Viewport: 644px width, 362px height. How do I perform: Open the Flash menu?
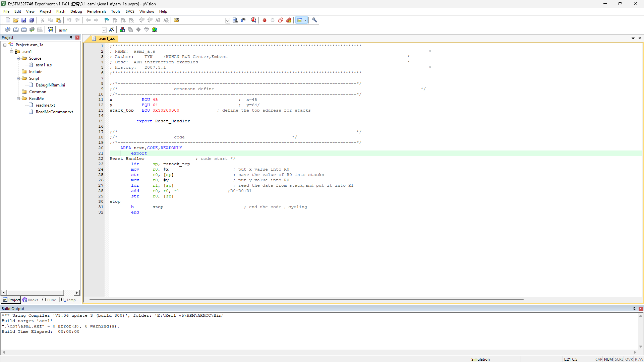(61, 11)
